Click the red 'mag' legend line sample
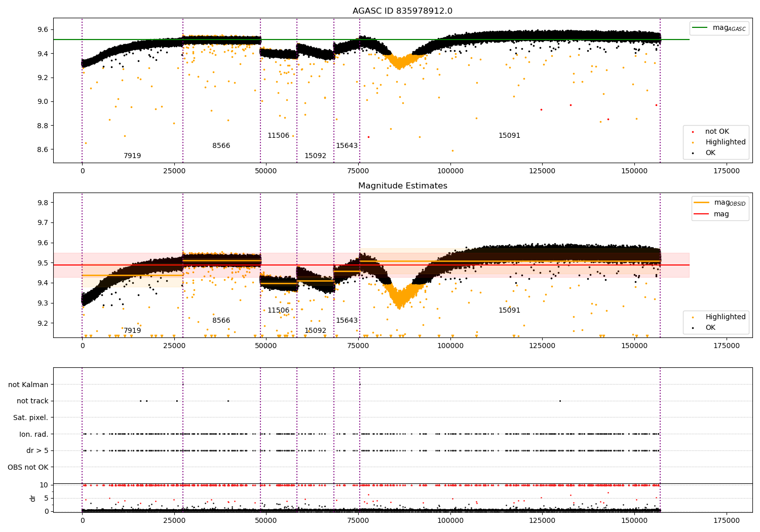Screen dimensions: 760x532 pyautogui.click(x=702, y=214)
